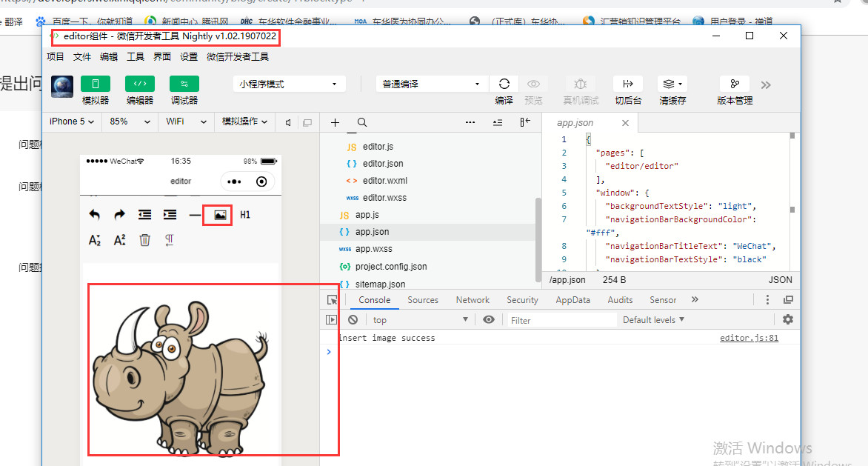Click the file search magnifier icon

362,122
